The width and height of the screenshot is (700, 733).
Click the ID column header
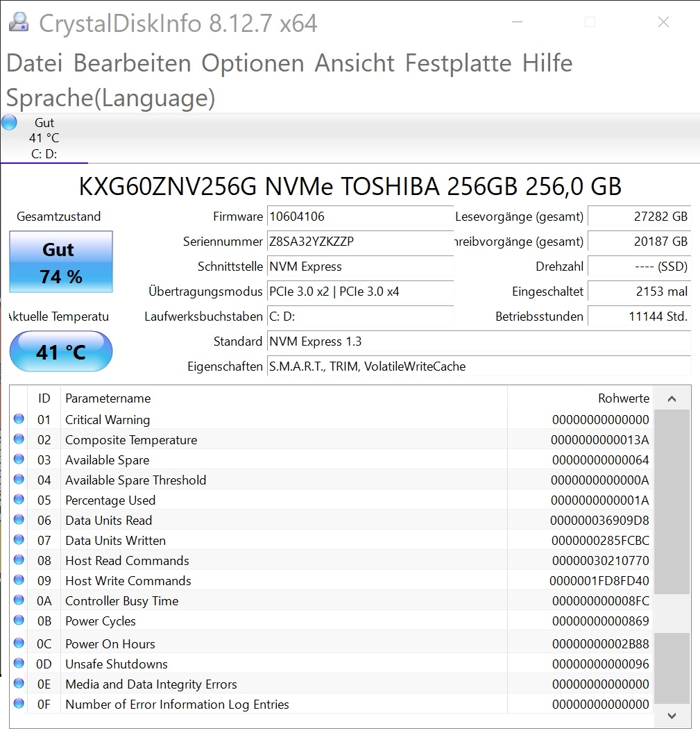coord(44,398)
